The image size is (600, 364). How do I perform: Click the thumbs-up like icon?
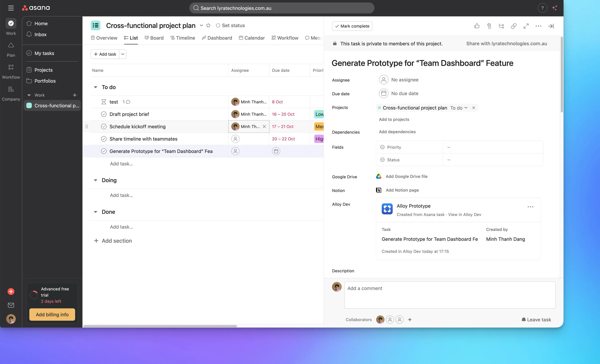click(x=477, y=26)
